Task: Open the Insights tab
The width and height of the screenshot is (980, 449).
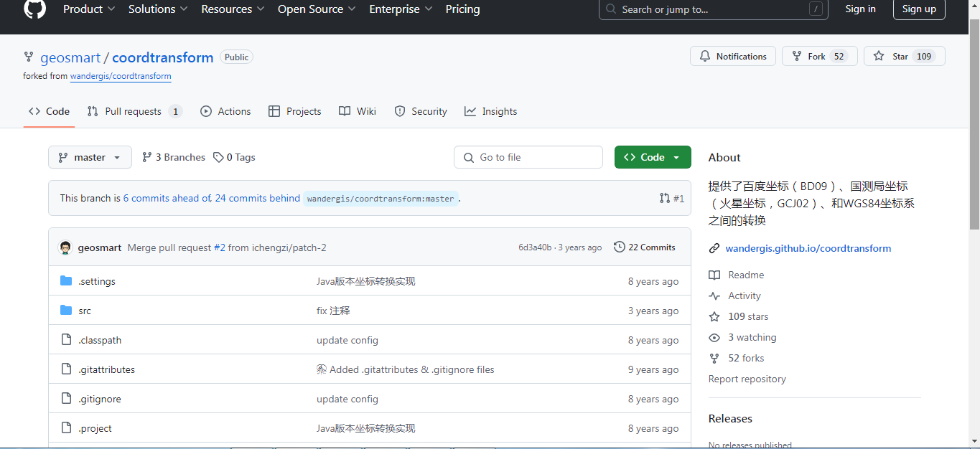Action: 490,111
